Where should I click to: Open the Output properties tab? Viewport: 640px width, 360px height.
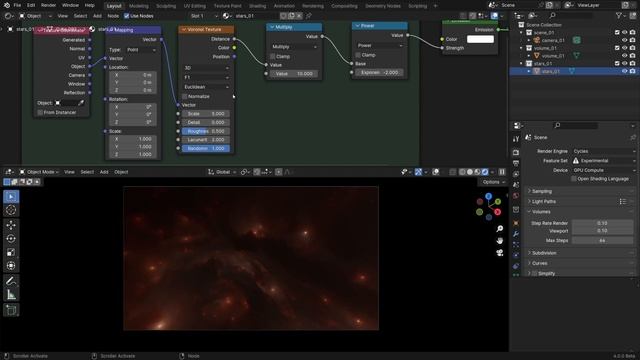(x=516, y=164)
